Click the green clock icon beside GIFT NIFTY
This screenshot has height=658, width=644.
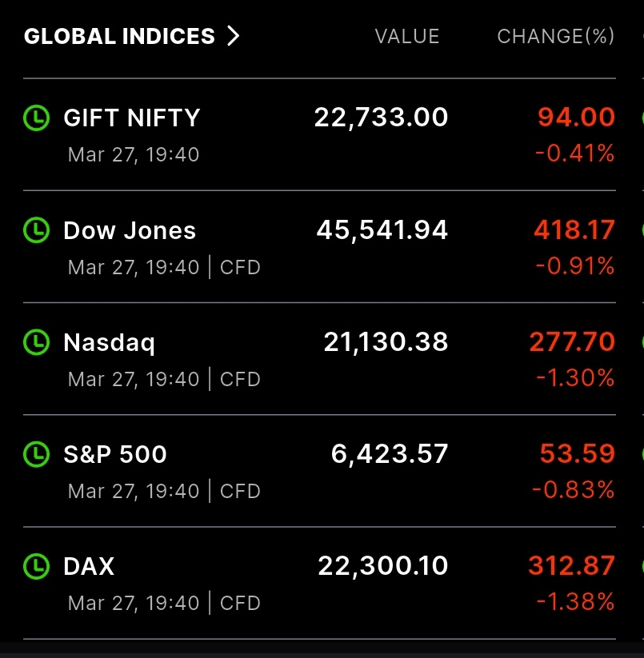click(36, 118)
